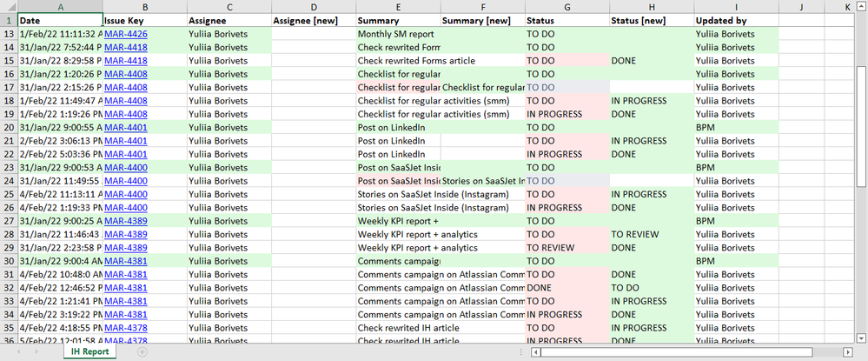
Task: Select 'Check rewrited Forms article' cell in row 15
Action: tap(399, 60)
